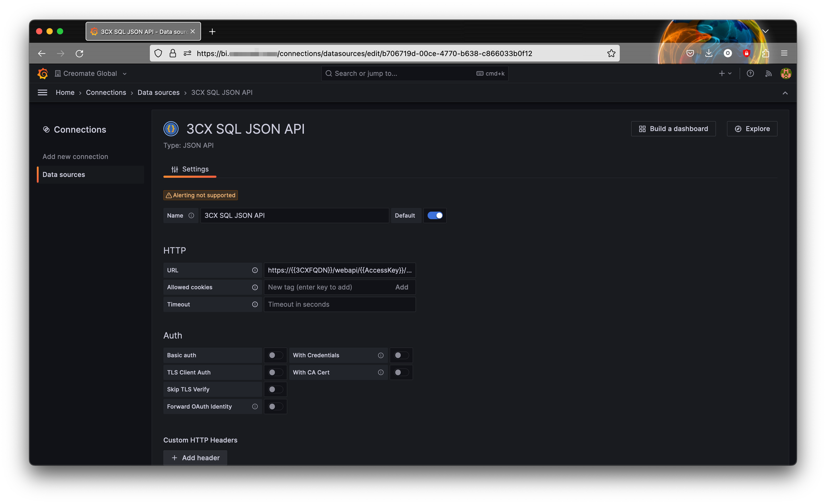826x504 pixels.
Task: Open the navigation hamburger menu
Action: pos(42,92)
